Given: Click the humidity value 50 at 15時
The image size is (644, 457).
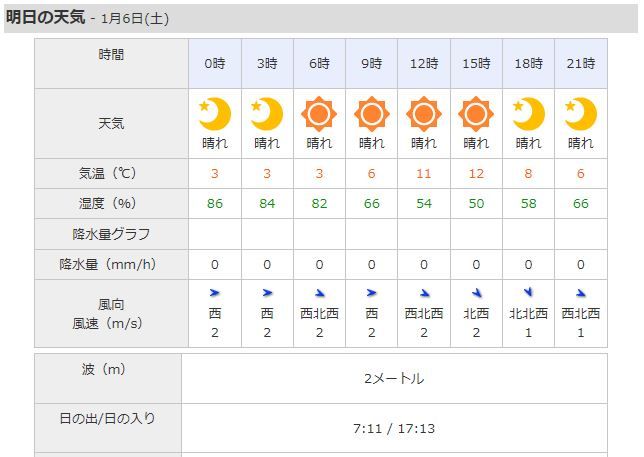Looking at the screenshot, I should click(476, 204).
